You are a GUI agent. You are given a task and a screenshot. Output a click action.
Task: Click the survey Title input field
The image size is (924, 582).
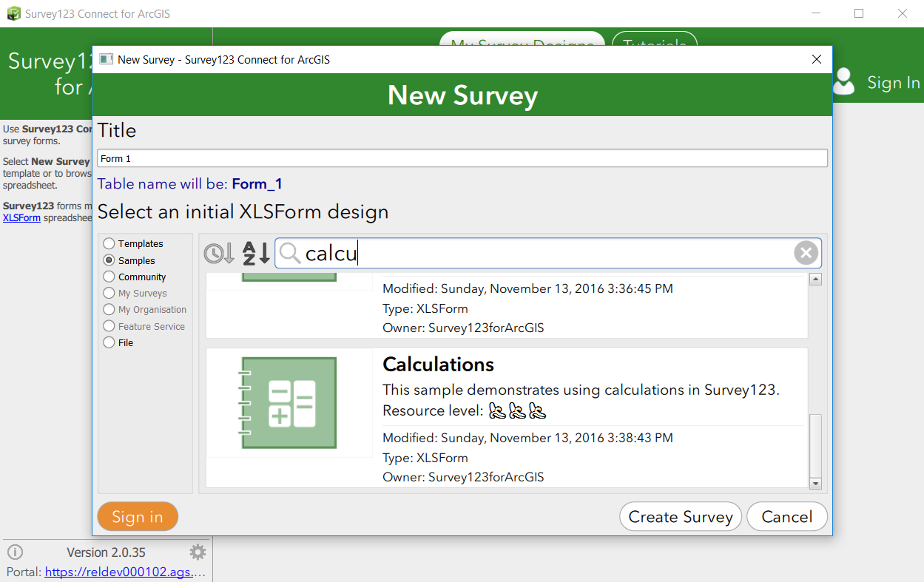pos(462,158)
